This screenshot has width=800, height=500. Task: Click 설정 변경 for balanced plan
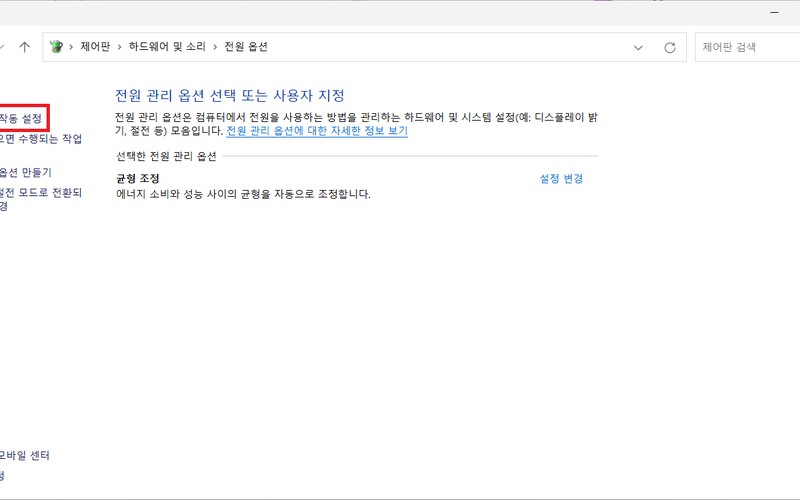point(561,179)
